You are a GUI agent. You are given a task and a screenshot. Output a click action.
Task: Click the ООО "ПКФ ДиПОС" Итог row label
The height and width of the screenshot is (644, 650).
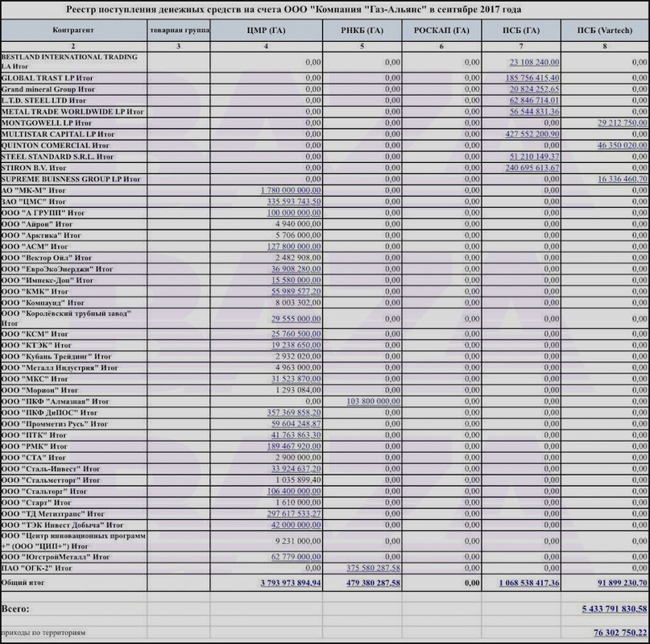pyautogui.click(x=49, y=413)
